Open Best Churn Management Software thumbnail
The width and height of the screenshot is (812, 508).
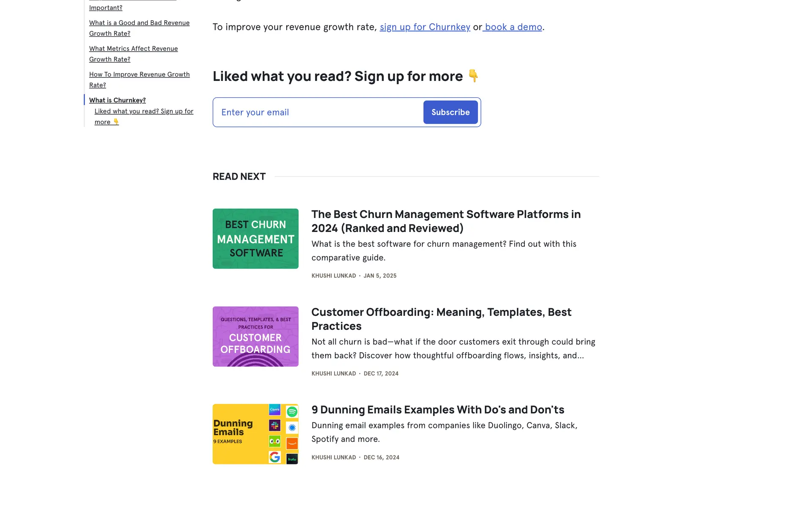(x=255, y=239)
